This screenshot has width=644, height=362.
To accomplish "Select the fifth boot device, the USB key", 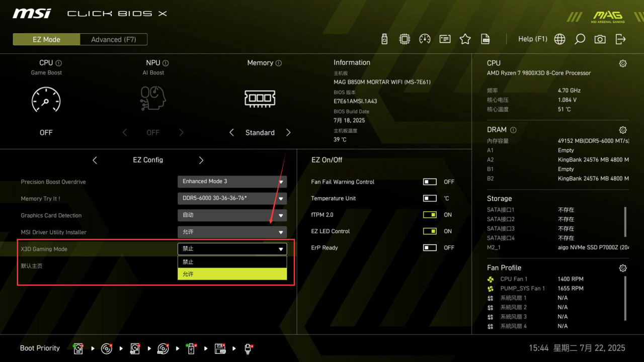I will [191, 348].
